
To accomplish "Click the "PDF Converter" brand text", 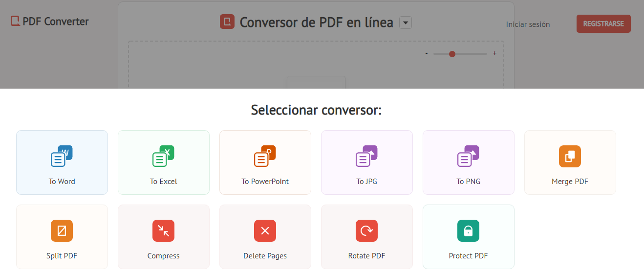I will (56, 22).
